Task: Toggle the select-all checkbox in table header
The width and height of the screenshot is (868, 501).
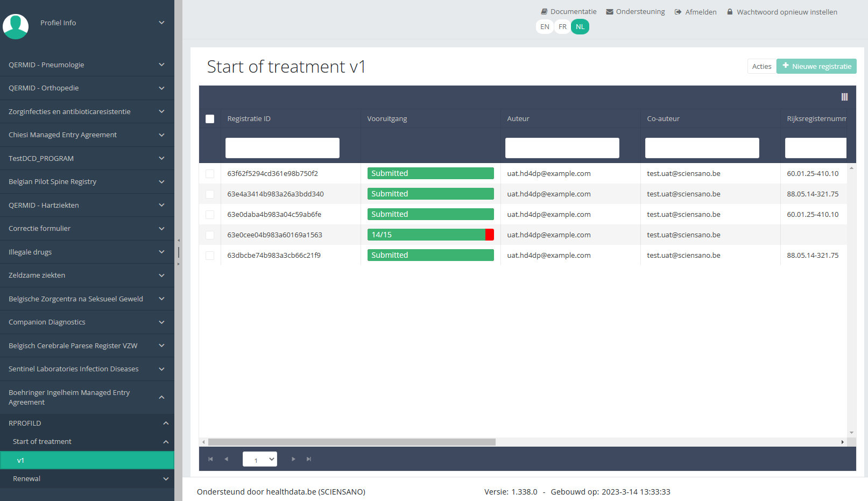Action: coord(210,119)
